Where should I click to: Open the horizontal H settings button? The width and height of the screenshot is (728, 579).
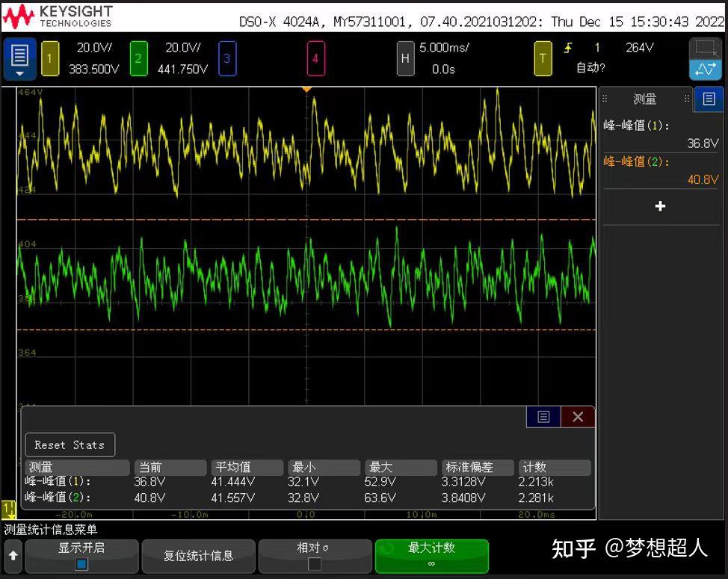tap(405, 58)
